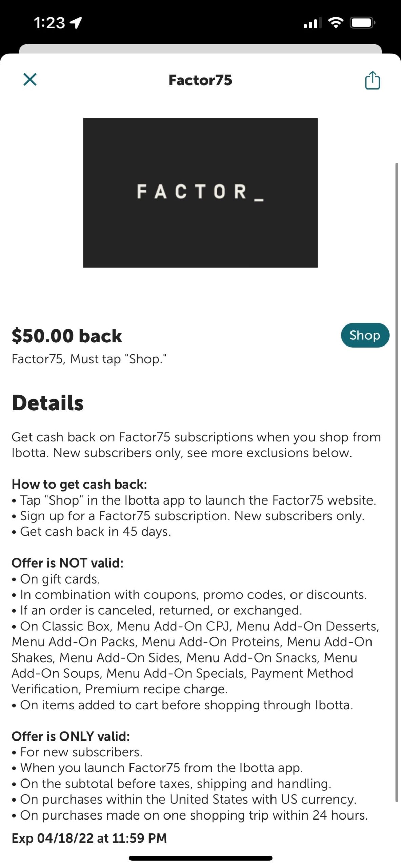Tap the battery indicator icon

(362, 23)
